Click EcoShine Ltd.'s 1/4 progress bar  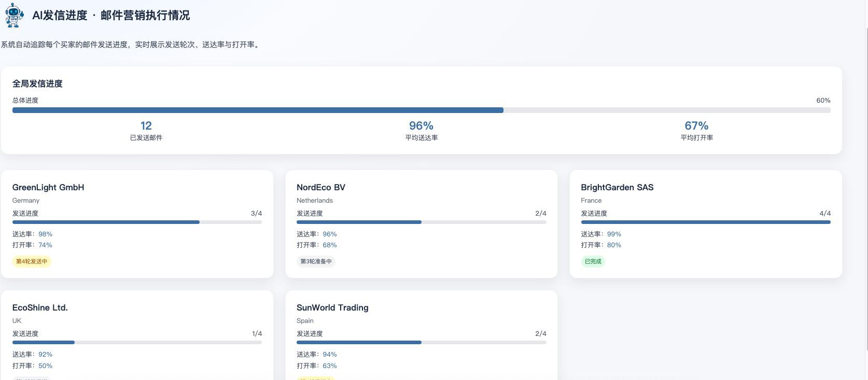point(137,343)
